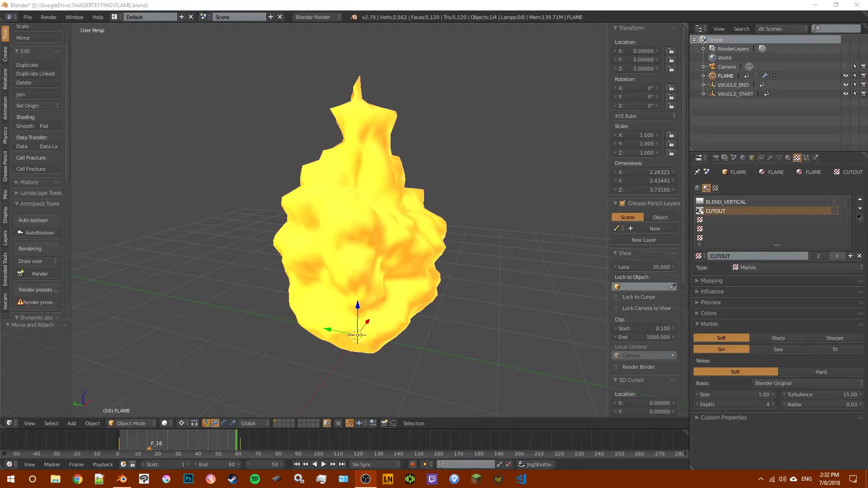The height and width of the screenshot is (488, 868).
Task: Click the Turbulence value slider
Action: tap(822, 394)
